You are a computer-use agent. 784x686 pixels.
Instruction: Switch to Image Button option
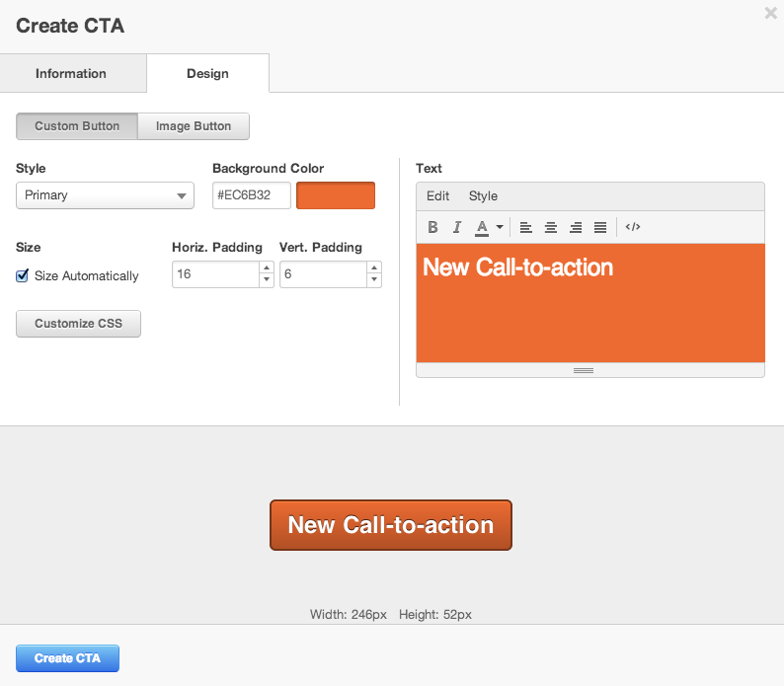(x=194, y=126)
